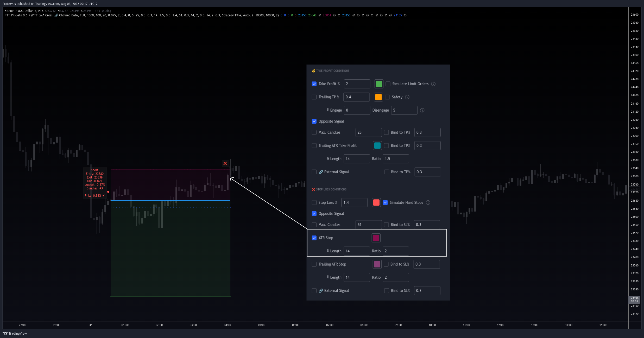Disable Simulate Hard Stops checkbox

pyautogui.click(x=385, y=202)
